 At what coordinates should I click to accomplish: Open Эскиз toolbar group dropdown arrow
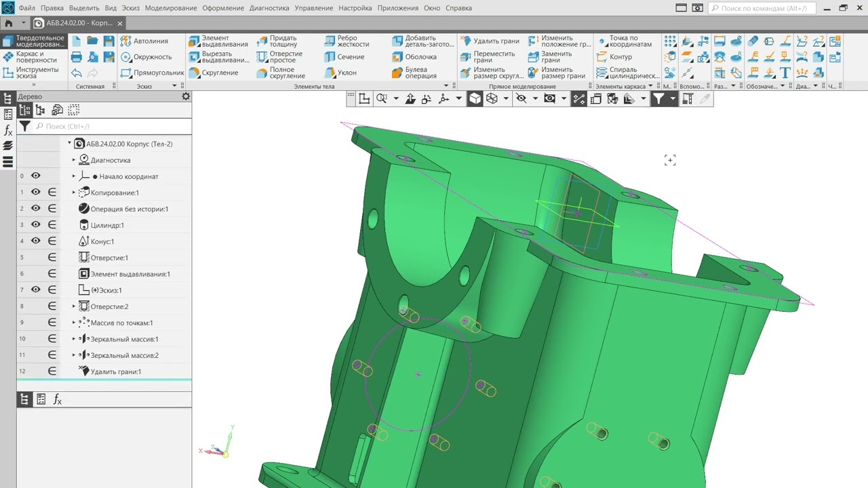click(x=174, y=86)
